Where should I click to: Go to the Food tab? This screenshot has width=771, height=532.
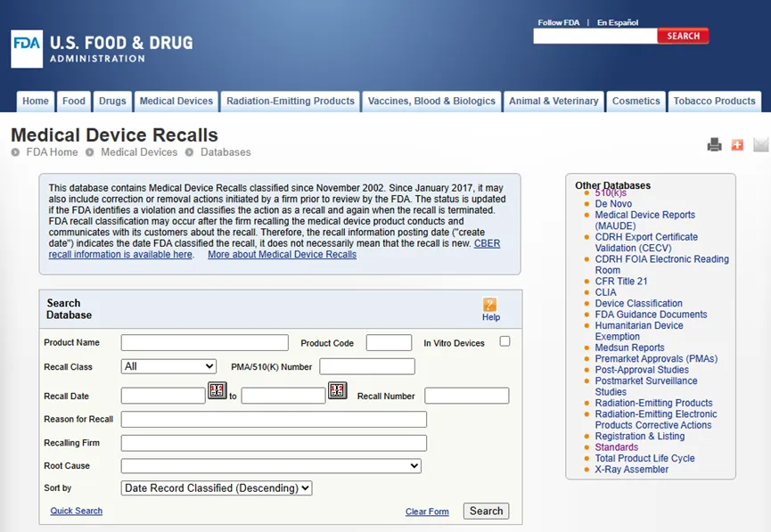coord(74,102)
